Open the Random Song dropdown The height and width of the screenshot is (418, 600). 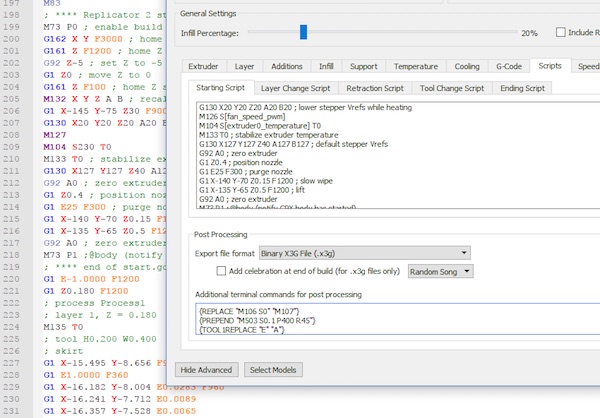[440, 271]
